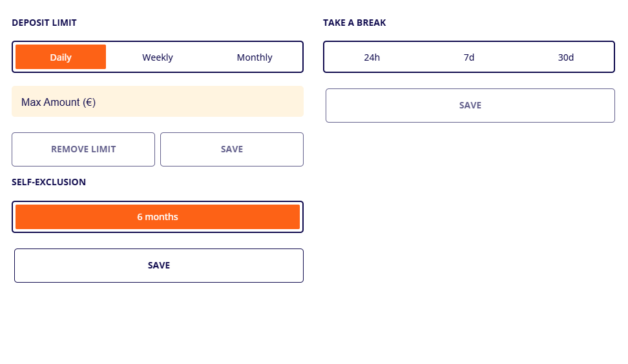Choose the 7d break duration
This screenshot has width=628, height=364.
click(469, 57)
